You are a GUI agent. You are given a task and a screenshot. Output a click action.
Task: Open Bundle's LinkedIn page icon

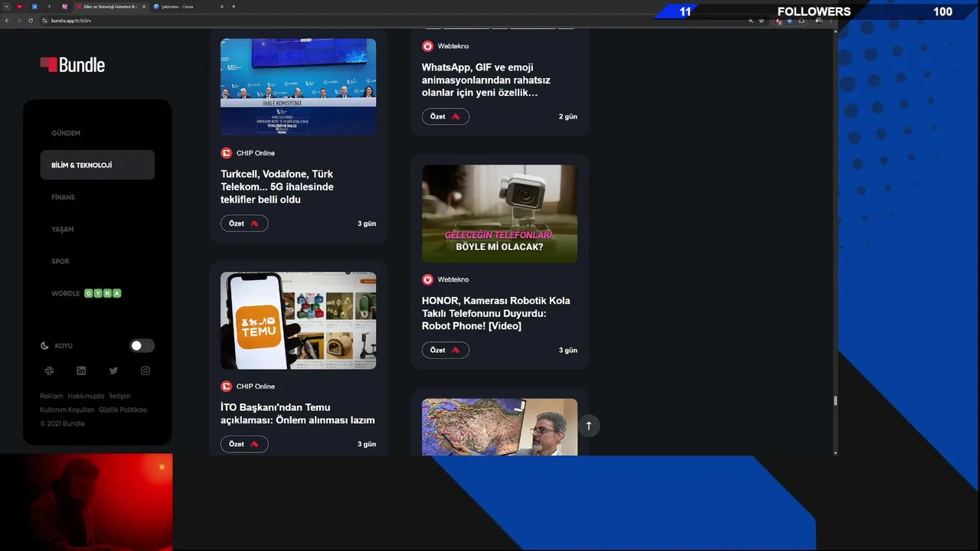81,370
